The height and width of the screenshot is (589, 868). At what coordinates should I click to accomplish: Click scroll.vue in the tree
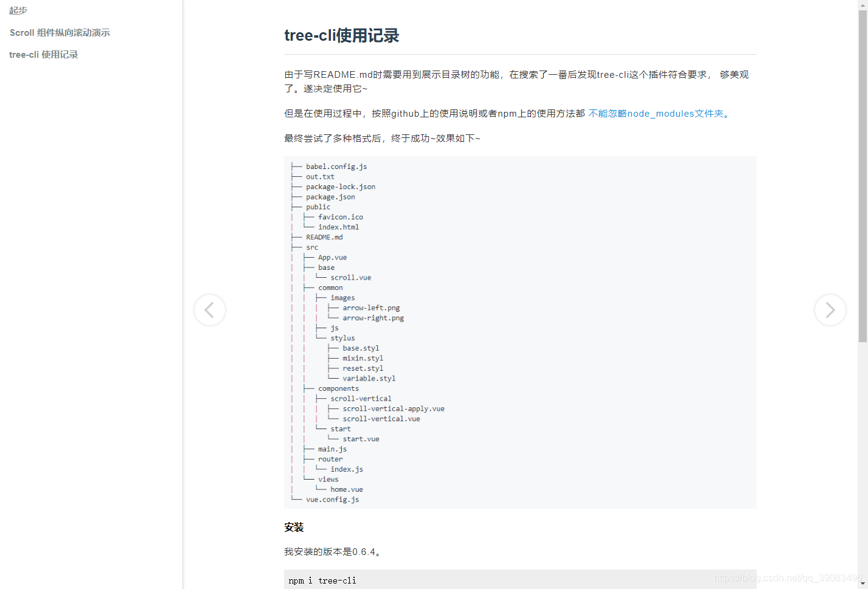point(350,278)
